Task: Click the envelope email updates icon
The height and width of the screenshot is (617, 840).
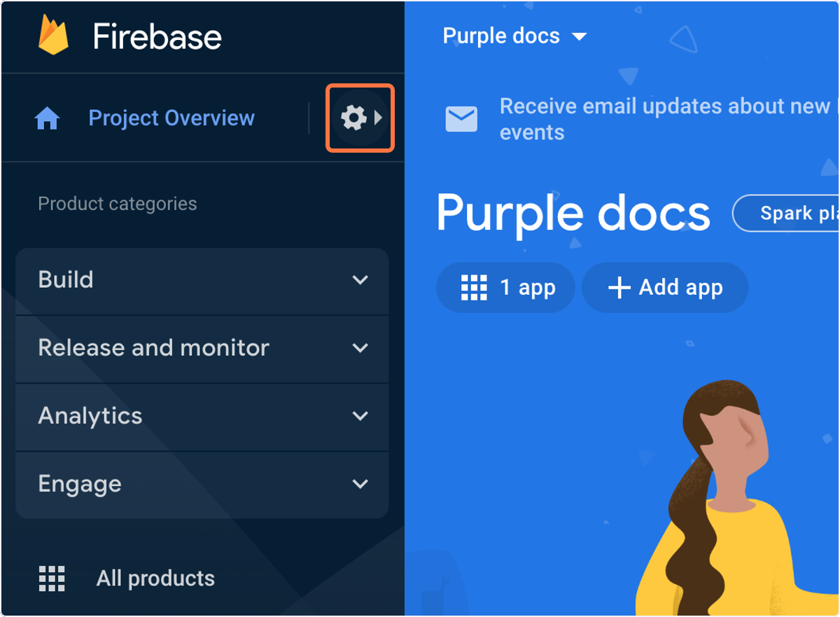Action: [461, 119]
